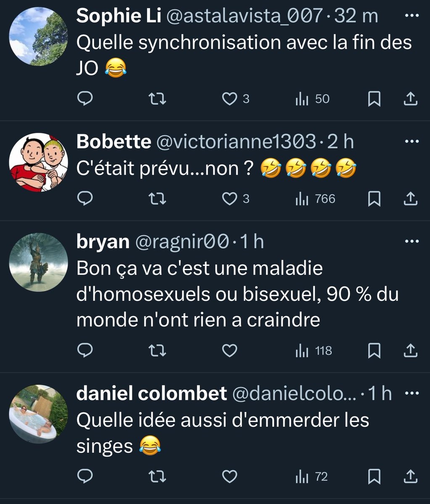
Task: Like bryan's tweet about maladie
Action: pos(230,351)
